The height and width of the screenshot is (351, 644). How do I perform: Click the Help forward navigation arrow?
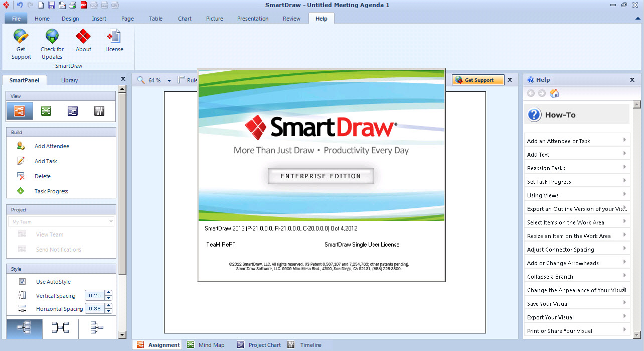(x=542, y=93)
